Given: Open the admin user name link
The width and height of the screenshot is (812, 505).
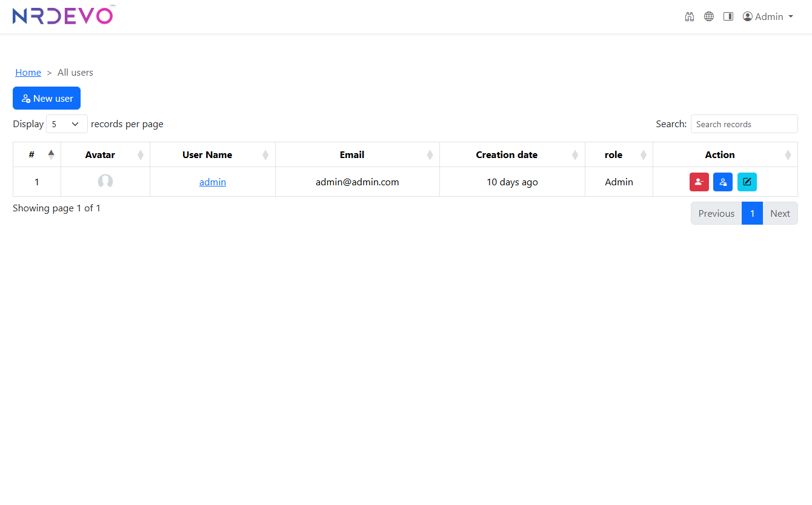Looking at the screenshot, I should [213, 182].
